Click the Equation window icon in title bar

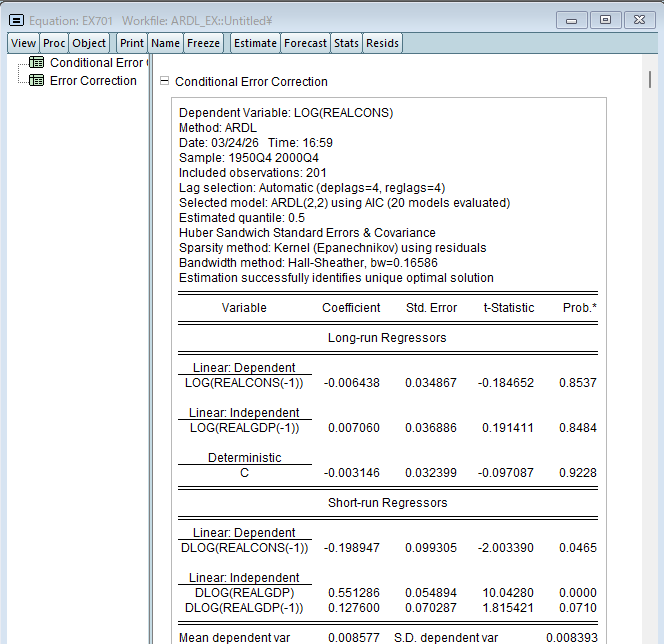16,20
